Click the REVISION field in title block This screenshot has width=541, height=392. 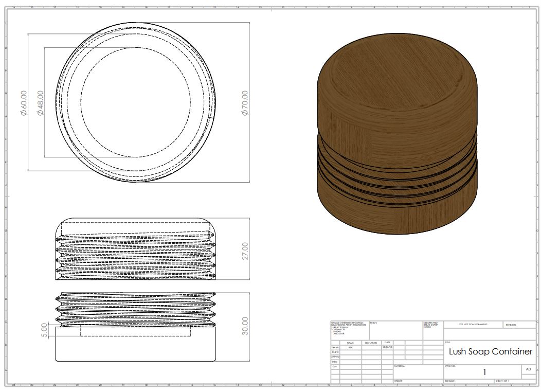point(513,325)
